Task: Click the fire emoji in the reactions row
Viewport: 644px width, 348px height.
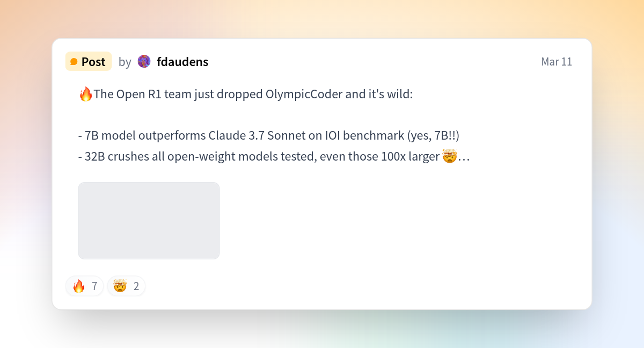Action: (x=79, y=286)
